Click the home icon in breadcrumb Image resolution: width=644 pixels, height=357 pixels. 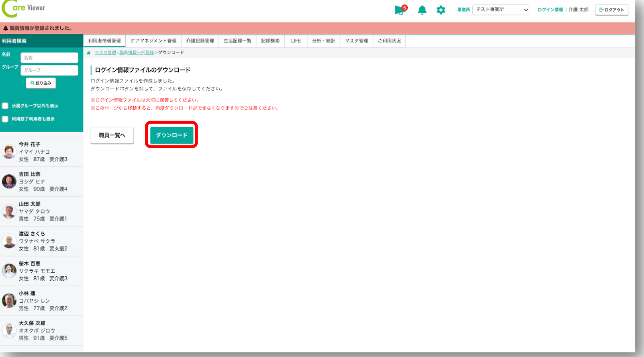click(89, 52)
